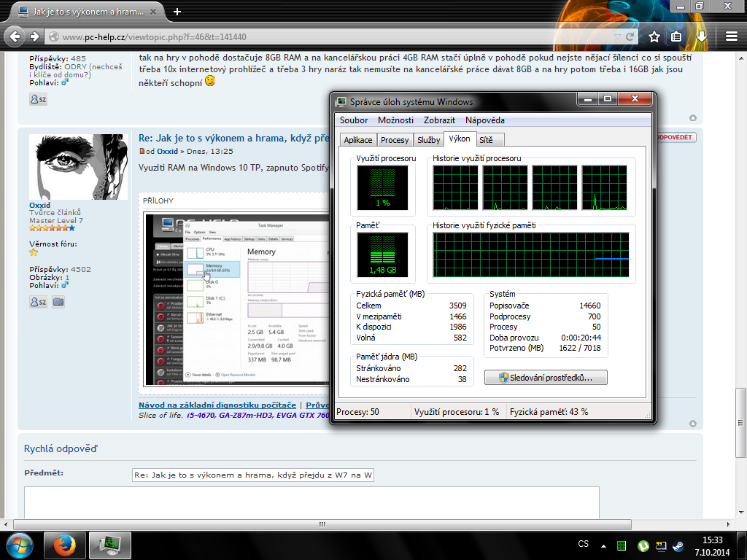The width and height of the screenshot is (747, 560).
Task: Show hidden system tray icons
Action: (603, 545)
